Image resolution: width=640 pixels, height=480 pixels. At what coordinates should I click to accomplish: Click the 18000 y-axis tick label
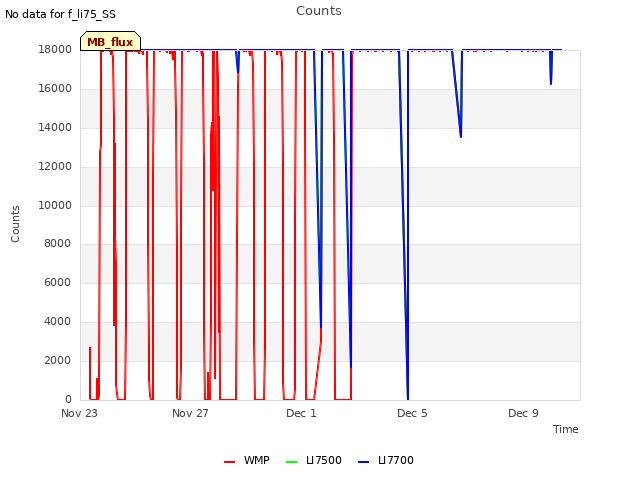[x=55, y=49]
